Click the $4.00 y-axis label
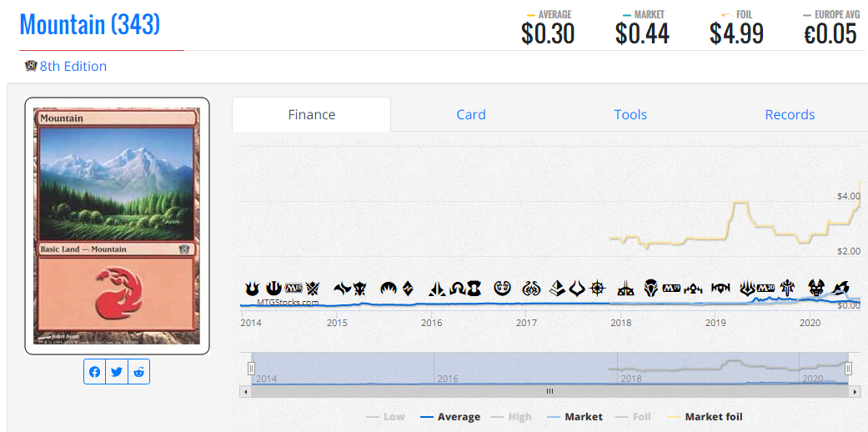The width and height of the screenshot is (868, 432). pos(849,196)
